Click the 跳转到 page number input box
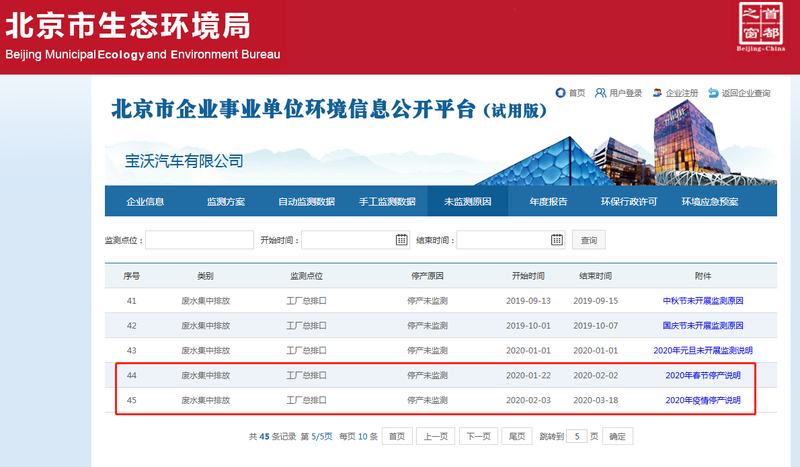The height and width of the screenshot is (467, 800). [578, 437]
